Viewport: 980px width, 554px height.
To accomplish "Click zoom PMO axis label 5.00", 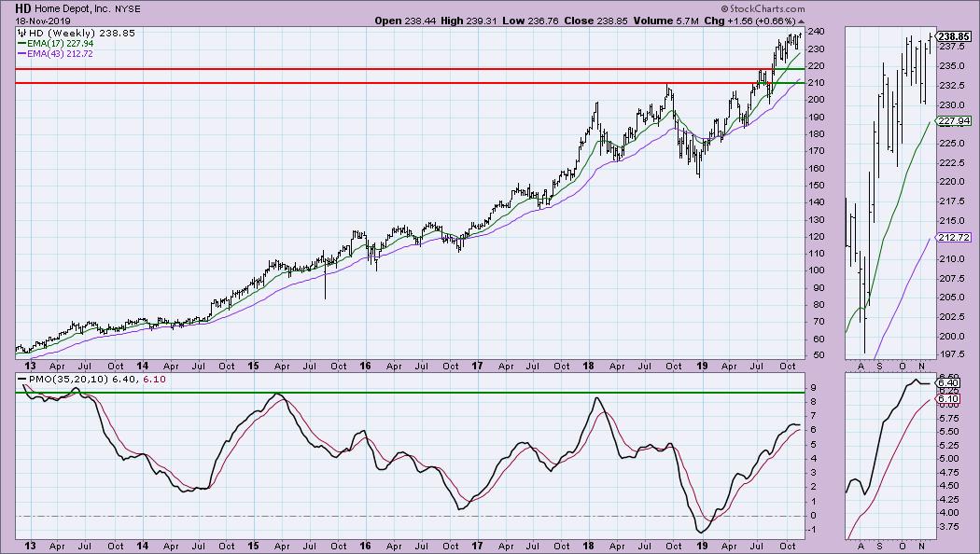I will (x=948, y=459).
